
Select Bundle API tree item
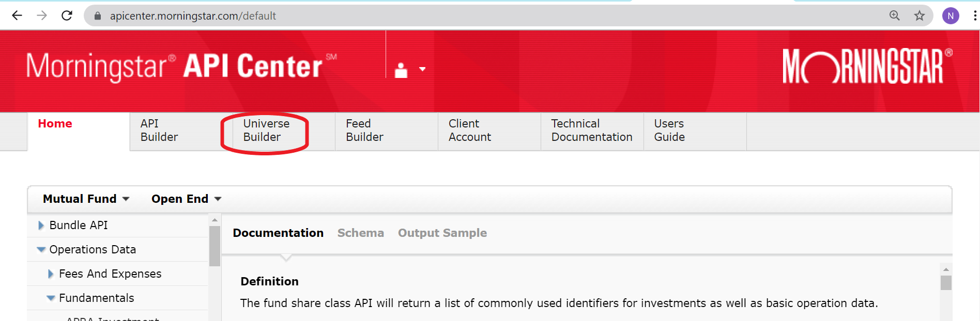point(79,225)
